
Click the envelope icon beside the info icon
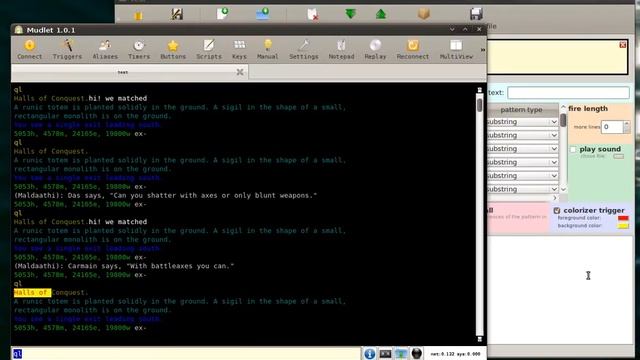click(x=385, y=353)
